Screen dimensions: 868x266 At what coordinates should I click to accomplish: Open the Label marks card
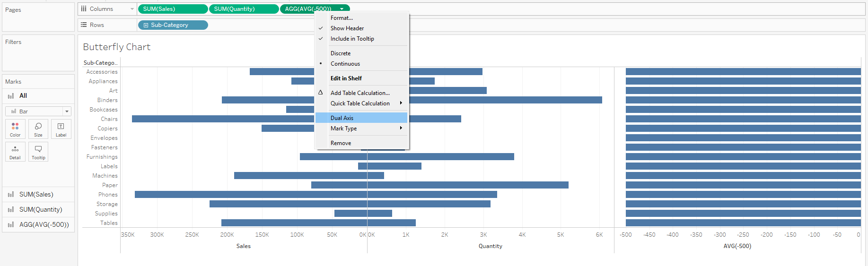pos(61,129)
